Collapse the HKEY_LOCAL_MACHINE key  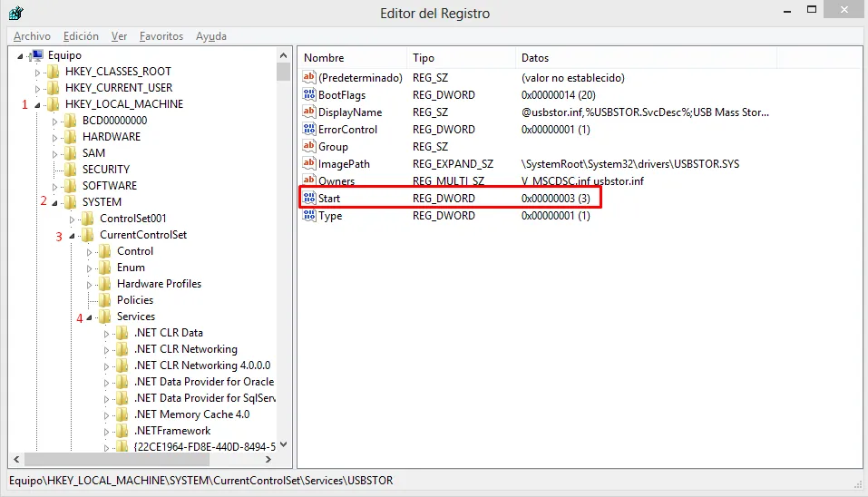point(37,105)
